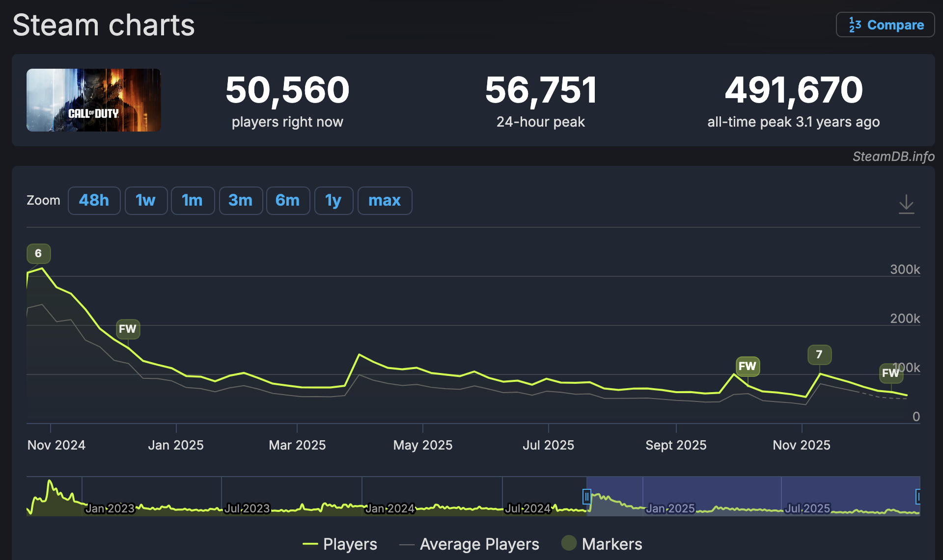
Task: Toggle Average Players series in legend
Action: tap(470, 544)
